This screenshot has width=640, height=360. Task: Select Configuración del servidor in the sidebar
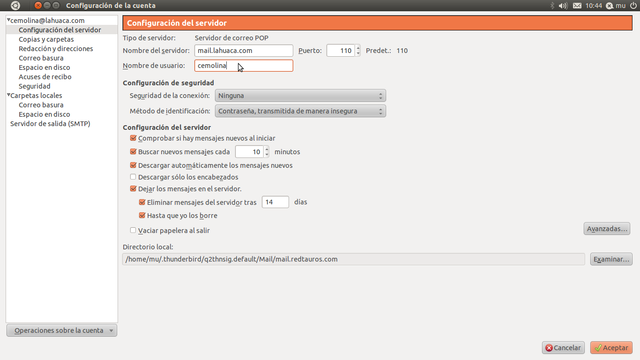pyautogui.click(x=60, y=30)
